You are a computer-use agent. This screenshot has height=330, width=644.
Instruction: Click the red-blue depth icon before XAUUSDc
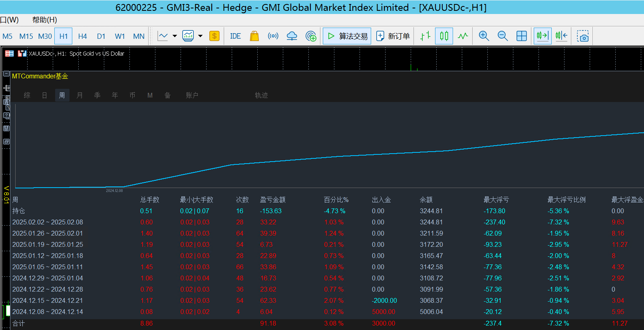22,54
